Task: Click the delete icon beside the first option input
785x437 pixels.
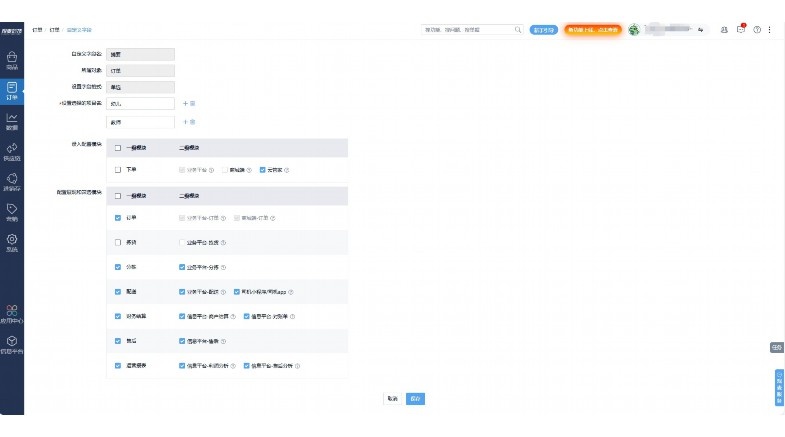Action: point(193,104)
